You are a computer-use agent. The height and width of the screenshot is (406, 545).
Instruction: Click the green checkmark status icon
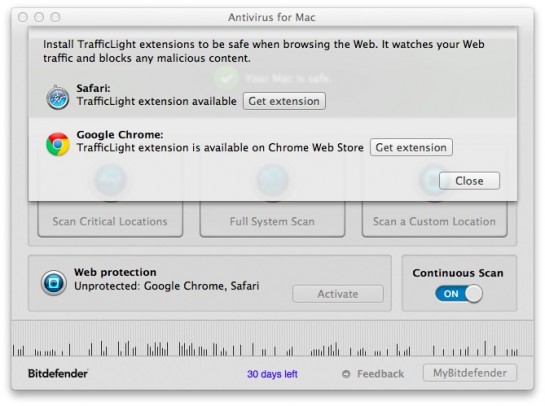tap(226, 78)
